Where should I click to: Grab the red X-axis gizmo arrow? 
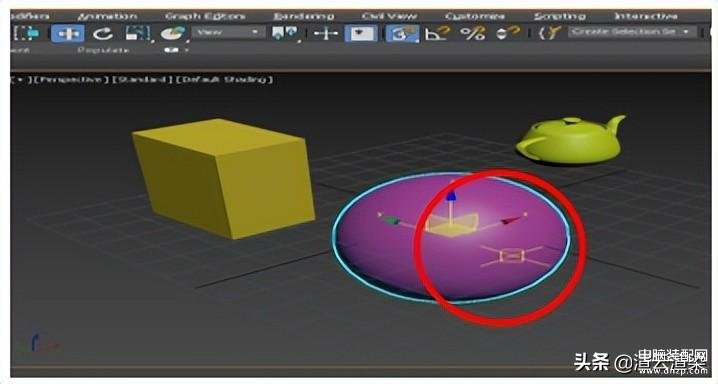(x=511, y=220)
